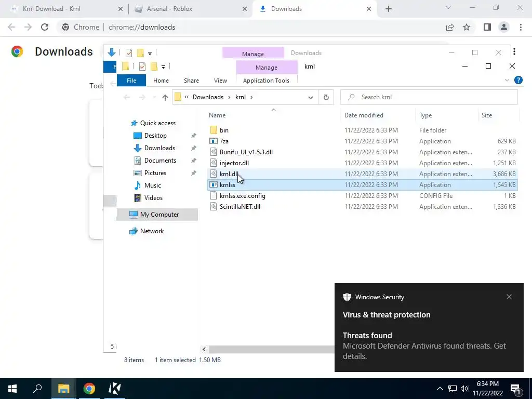Open Chrome tab search dropdown

448,8
